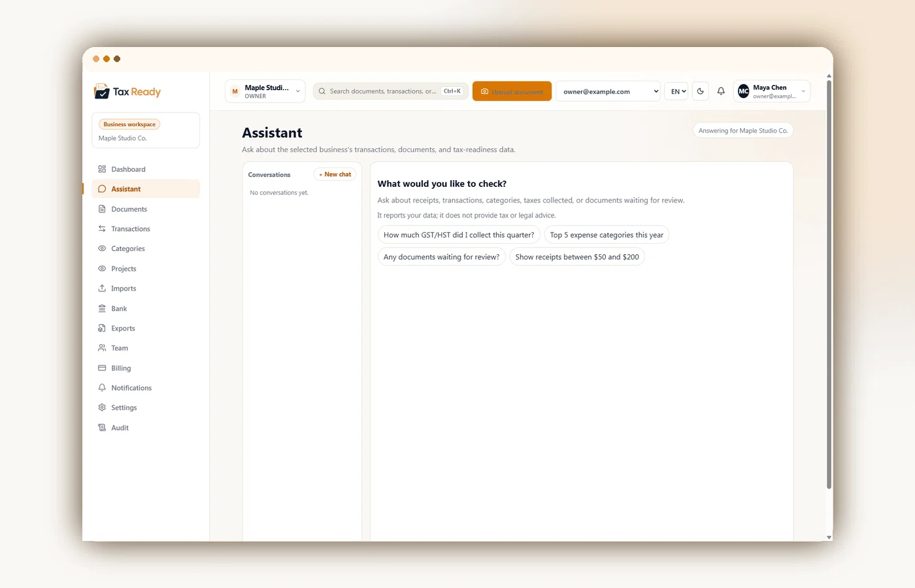This screenshot has height=588, width=915.
Task: Ask 'Any documents waiting for review?'
Action: coord(441,257)
